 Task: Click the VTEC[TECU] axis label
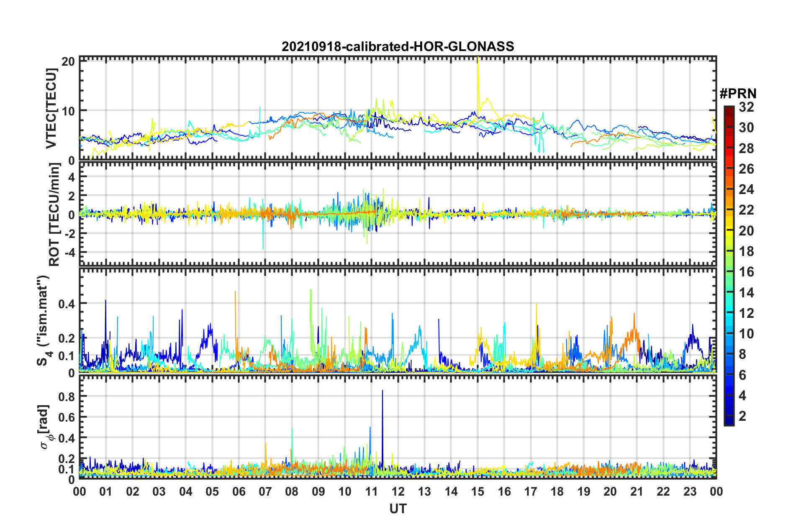click(x=51, y=109)
